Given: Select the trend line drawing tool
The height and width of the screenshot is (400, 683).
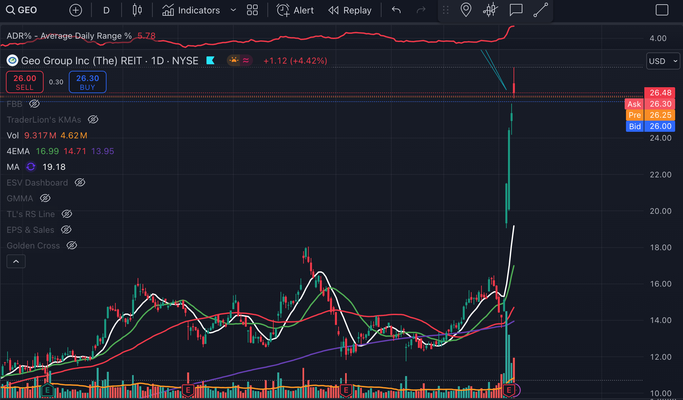Looking at the screenshot, I should [x=541, y=10].
